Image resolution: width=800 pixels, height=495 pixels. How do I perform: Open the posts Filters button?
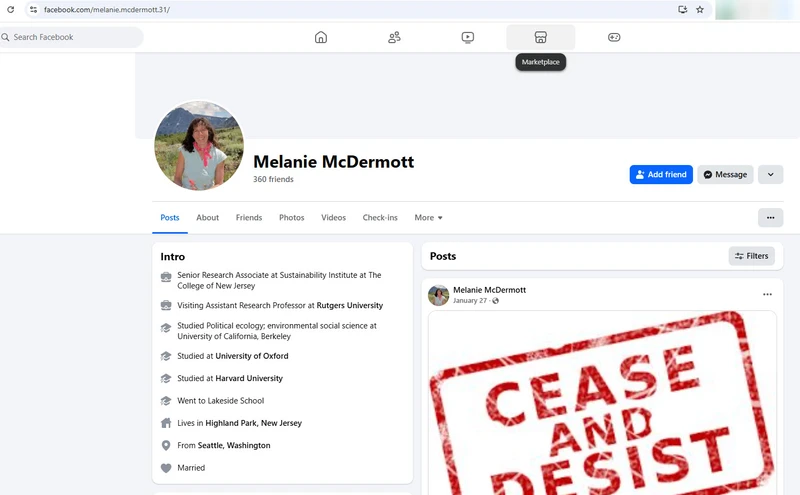[752, 256]
